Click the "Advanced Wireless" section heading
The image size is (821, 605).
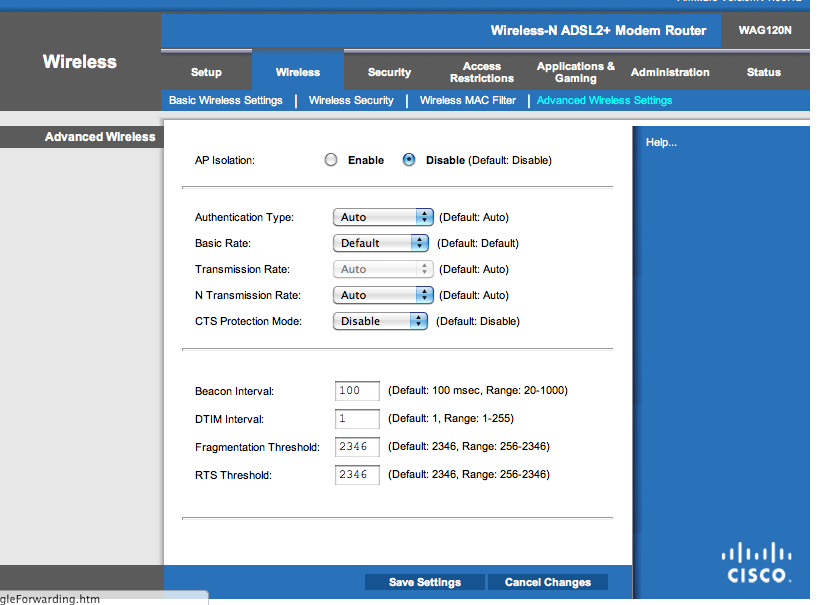click(100, 137)
